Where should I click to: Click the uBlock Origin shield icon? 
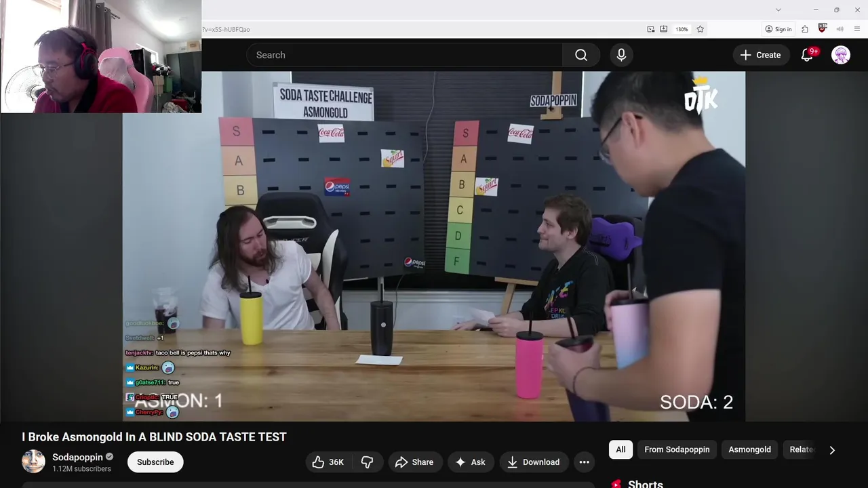(x=823, y=28)
